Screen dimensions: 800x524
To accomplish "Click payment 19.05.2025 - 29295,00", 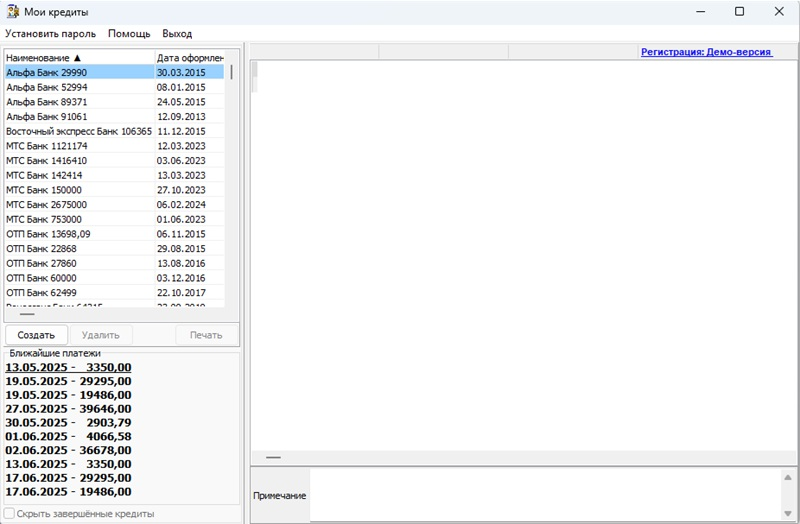I will click(x=68, y=381).
